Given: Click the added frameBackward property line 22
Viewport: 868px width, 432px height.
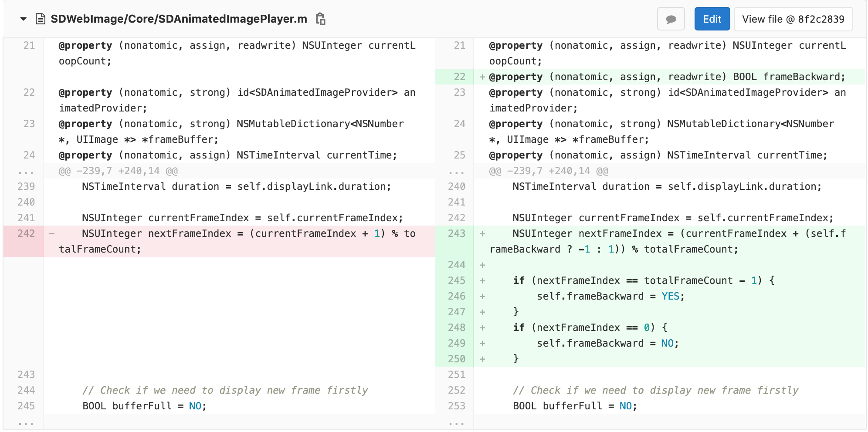Looking at the screenshot, I should coord(667,77).
